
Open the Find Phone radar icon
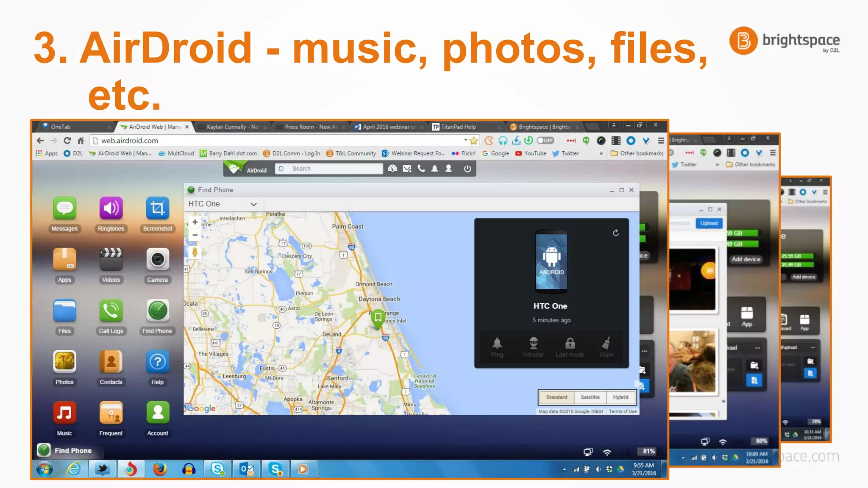158,311
